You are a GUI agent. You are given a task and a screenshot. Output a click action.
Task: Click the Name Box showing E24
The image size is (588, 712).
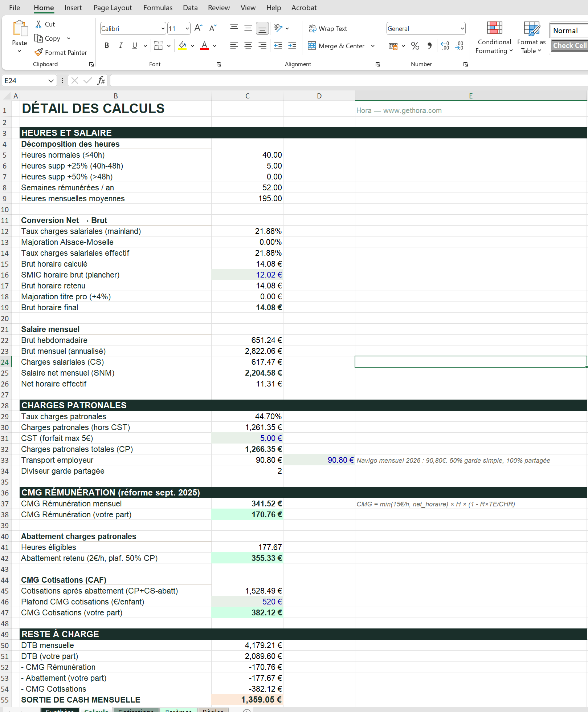25,81
